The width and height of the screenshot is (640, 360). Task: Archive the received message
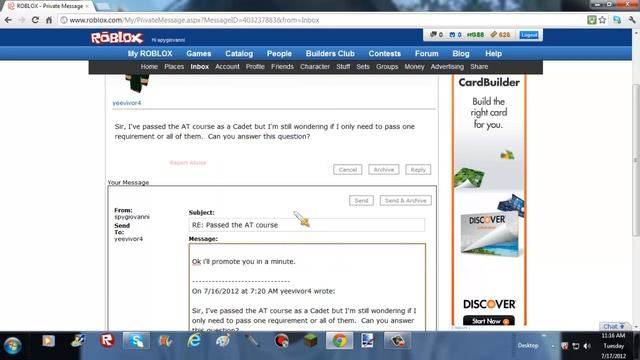click(x=384, y=169)
